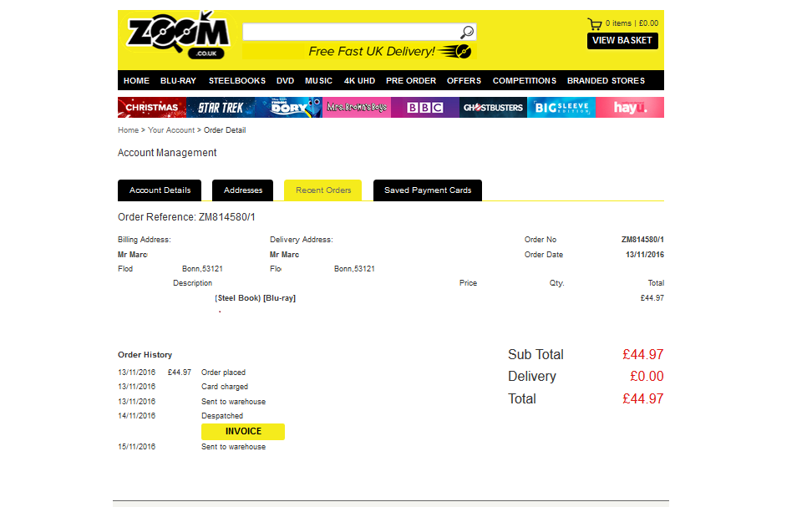Open the Star Trek banner
The image size is (812, 507).
221,108
